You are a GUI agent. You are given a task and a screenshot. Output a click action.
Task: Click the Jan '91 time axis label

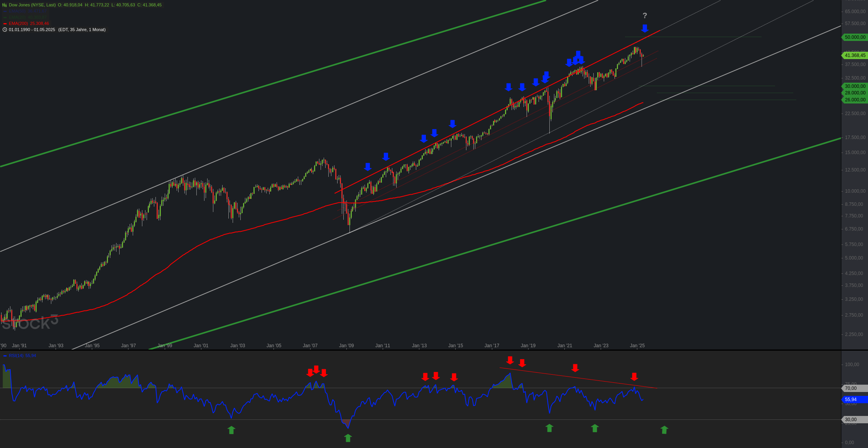[x=19, y=346]
